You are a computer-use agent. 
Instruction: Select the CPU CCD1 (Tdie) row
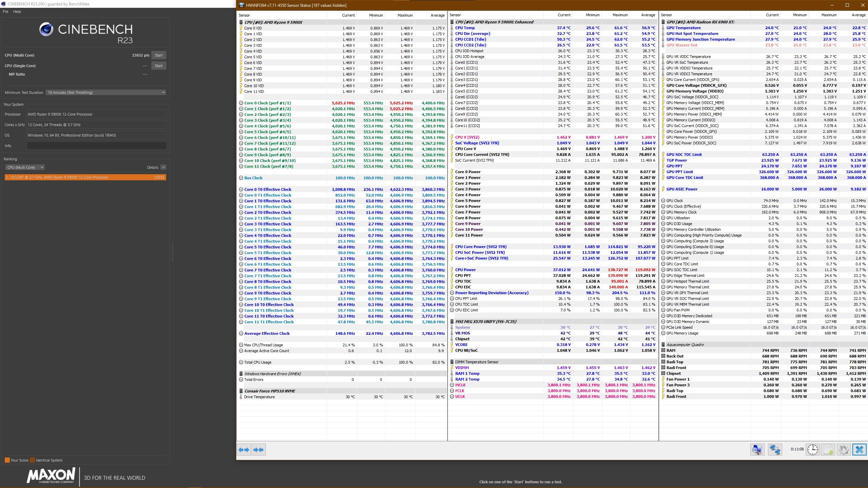pyautogui.click(x=553, y=39)
